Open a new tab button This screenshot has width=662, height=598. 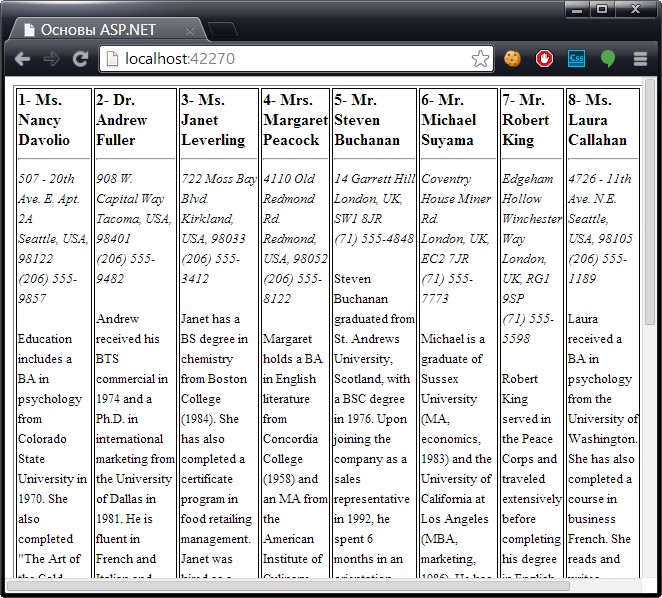tap(222, 30)
